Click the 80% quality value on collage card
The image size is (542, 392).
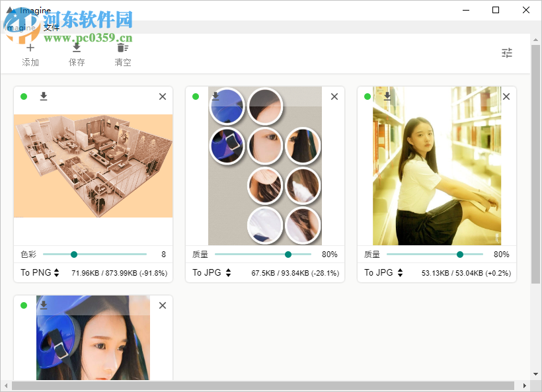click(x=329, y=255)
